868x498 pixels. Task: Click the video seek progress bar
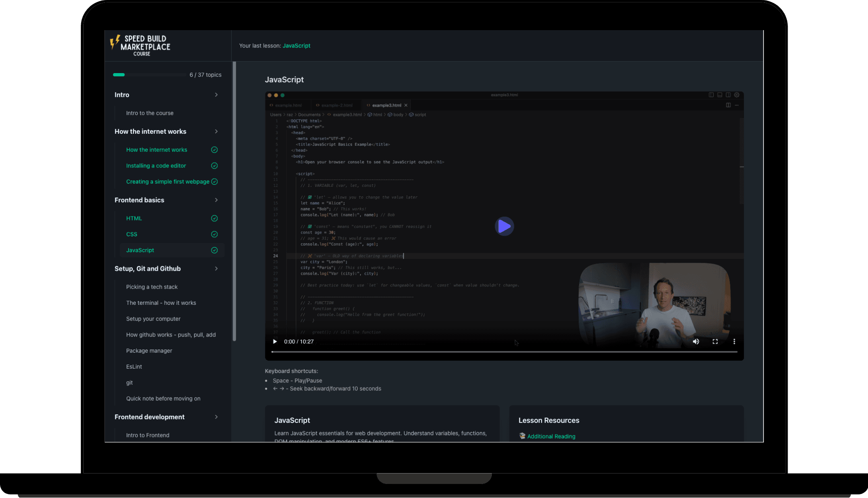(x=504, y=352)
